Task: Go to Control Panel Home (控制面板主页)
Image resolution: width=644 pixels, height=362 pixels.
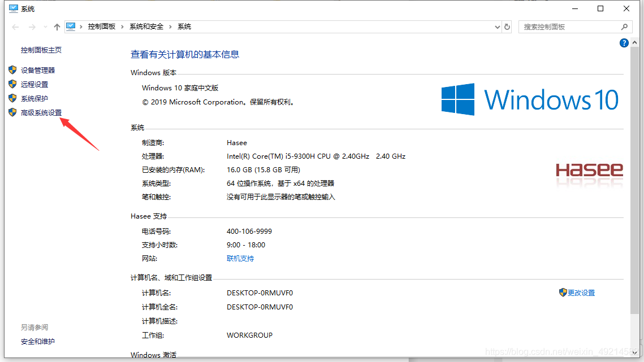Action: point(41,50)
